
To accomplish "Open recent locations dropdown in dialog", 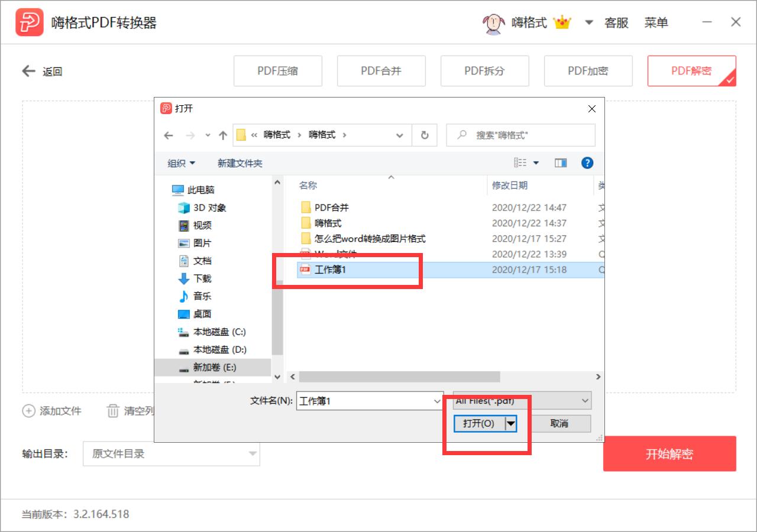I will (x=208, y=135).
